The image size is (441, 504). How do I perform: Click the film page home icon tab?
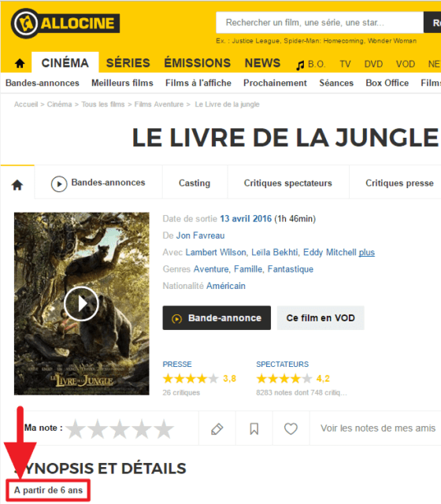[x=17, y=185]
